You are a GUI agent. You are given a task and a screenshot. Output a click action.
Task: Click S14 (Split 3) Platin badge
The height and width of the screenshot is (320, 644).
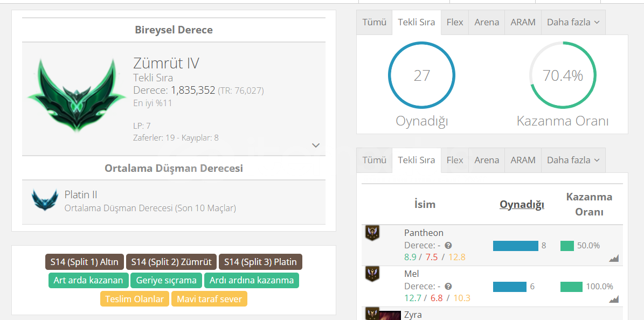[x=260, y=262]
